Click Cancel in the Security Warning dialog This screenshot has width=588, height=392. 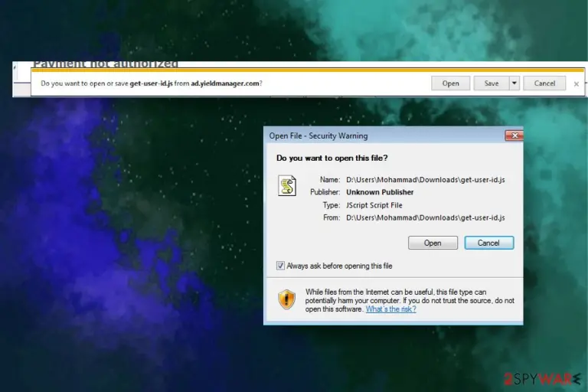pos(489,243)
